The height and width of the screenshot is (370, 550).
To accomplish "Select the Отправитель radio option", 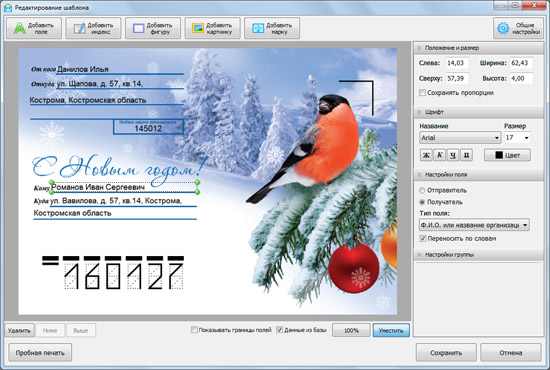I will point(422,190).
